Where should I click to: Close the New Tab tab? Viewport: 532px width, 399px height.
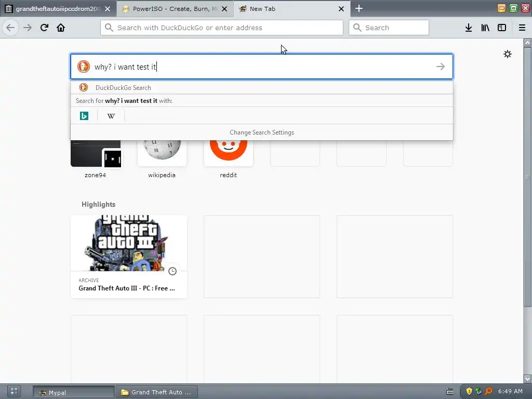[x=341, y=9]
